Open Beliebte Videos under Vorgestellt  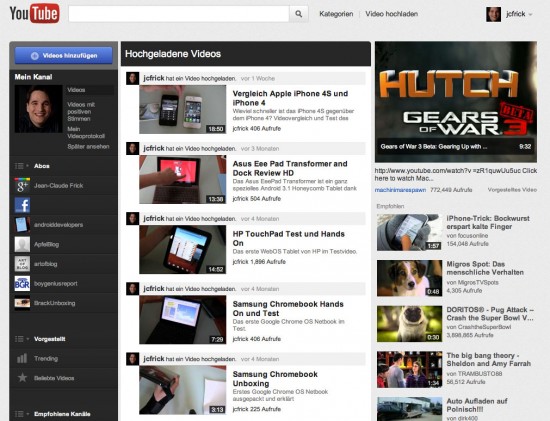(63, 378)
